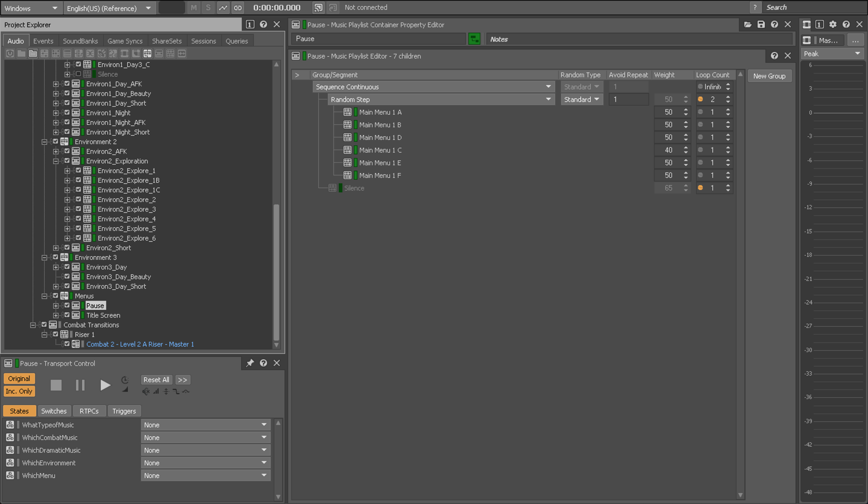Open meter panel settings gear icon
The width and height of the screenshot is (868, 504).
tap(833, 24)
